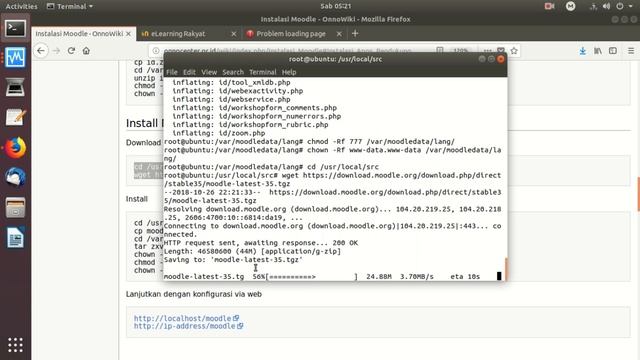Click the screen recording indicator in top bar
This screenshot has height=360, width=640.
pos(549,6)
